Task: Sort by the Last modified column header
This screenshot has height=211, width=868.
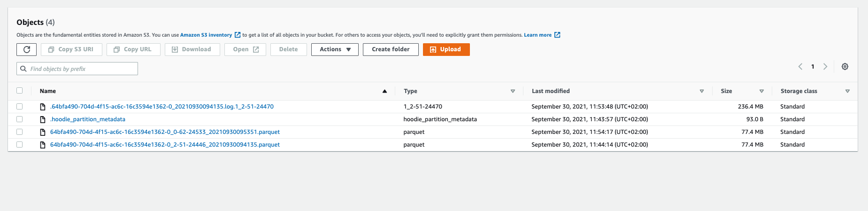Action: coord(551,91)
